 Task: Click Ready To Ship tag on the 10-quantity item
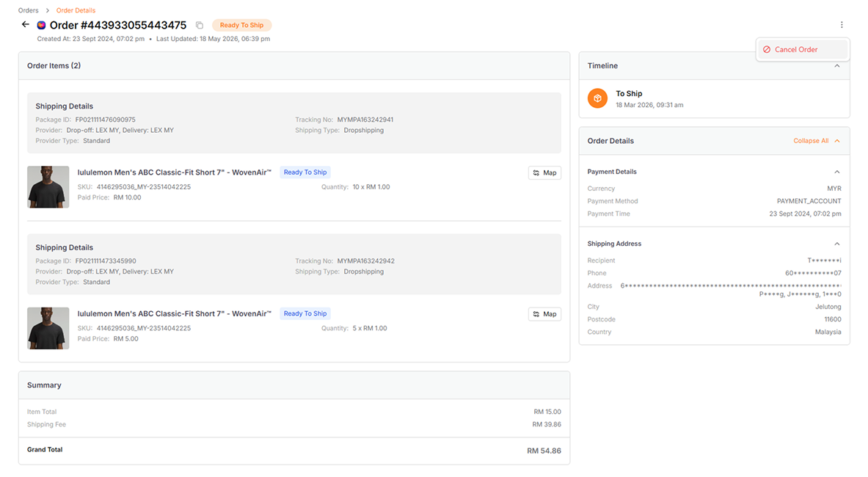(305, 172)
